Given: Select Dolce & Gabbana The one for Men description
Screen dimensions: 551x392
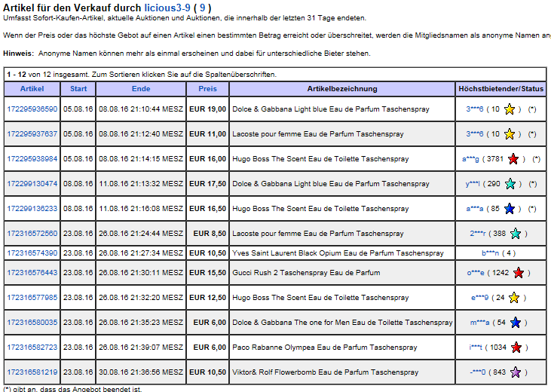Looking at the screenshot, I should [342, 323].
